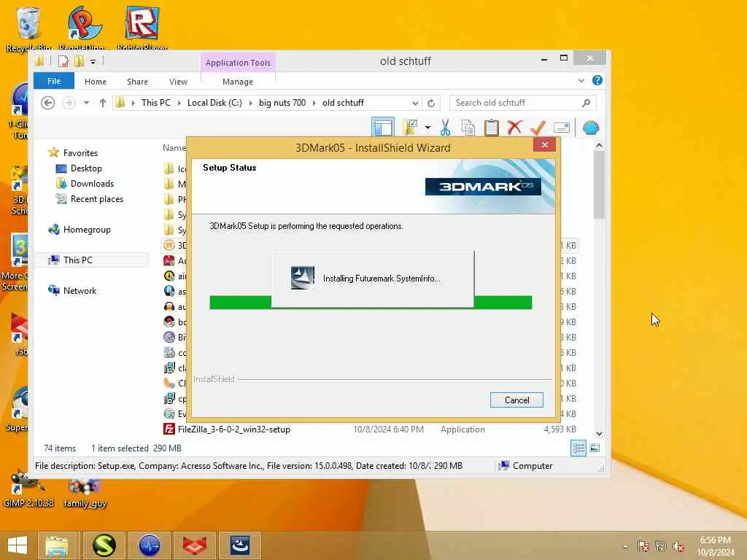The image size is (747, 560).
Task: Open the dropdown next to folder icon
Action: tap(427, 128)
